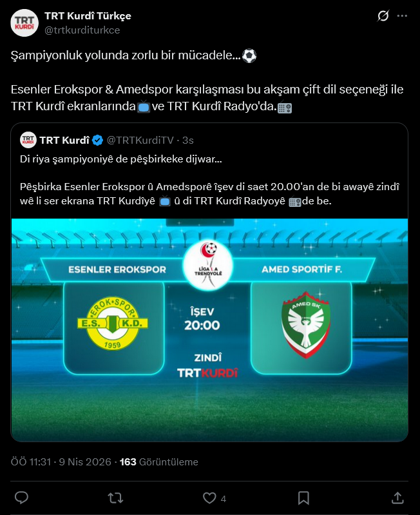Click the Amed SK crest
Screen dimensions: 420x515
[x=306, y=324]
